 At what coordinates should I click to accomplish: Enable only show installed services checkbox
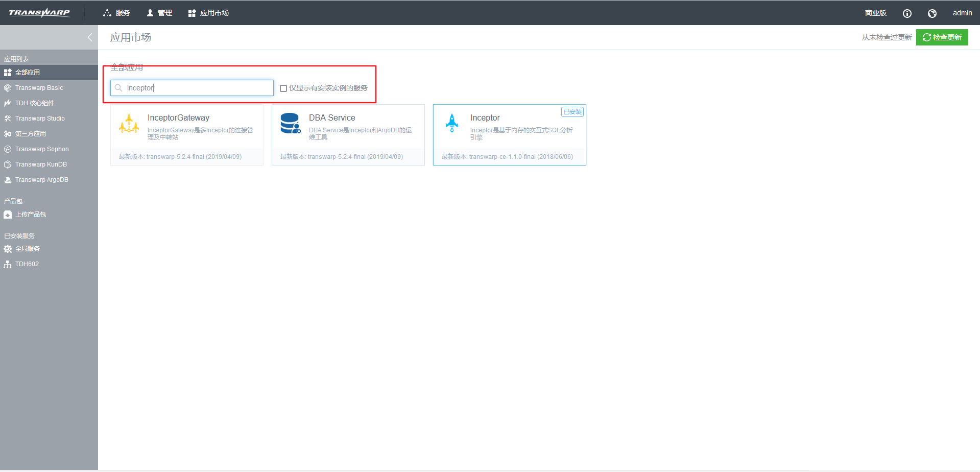click(283, 88)
